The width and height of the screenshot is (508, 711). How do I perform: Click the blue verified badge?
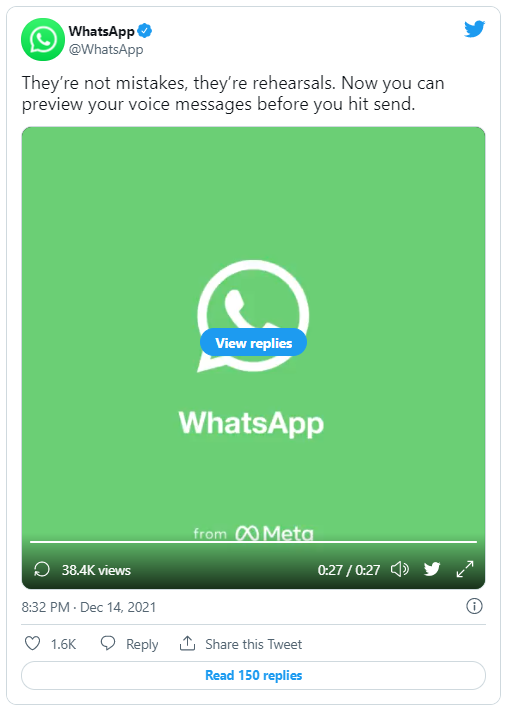point(145,31)
